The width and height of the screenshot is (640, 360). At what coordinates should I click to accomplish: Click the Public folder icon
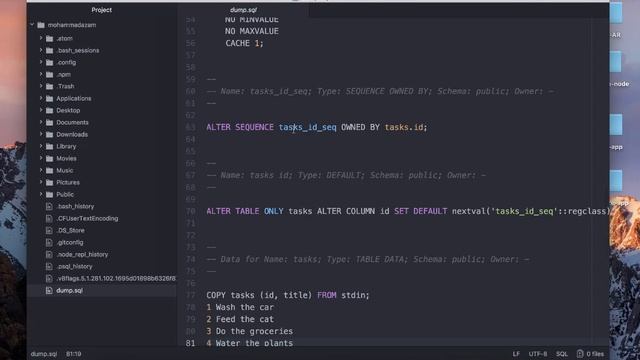(x=49, y=194)
